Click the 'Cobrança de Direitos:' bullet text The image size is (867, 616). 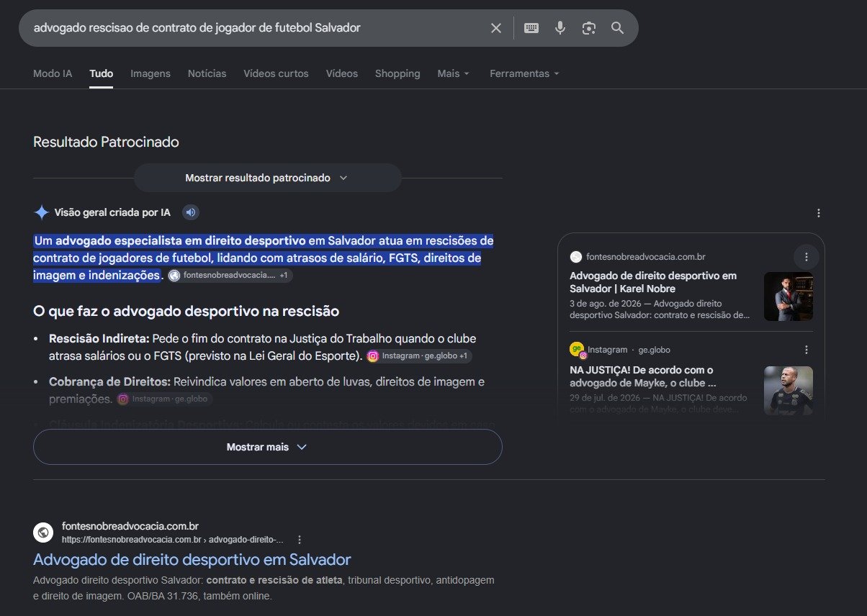click(x=109, y=381)
